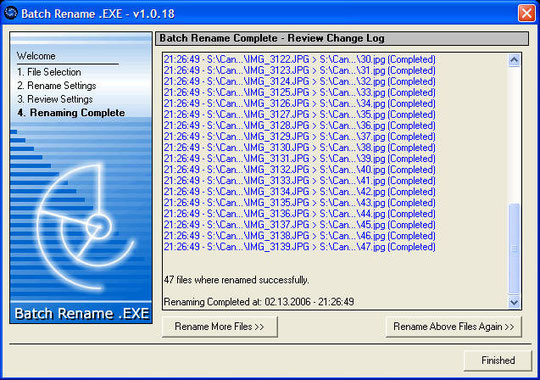This screenshot has height=380, width=540.
Task: Click log entry for IMG_3126.JPG
Action: coord(300,103)
